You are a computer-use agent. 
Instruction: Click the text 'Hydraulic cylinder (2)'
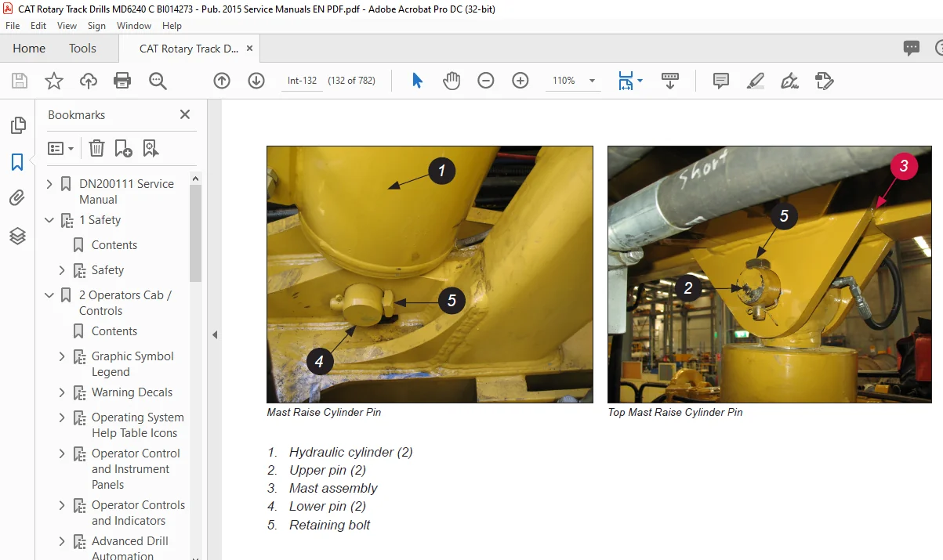[350, 452]
